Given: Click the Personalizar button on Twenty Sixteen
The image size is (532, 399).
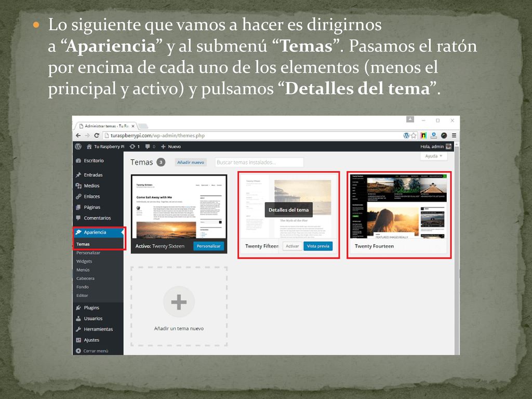Looking at the screenshot, I should [x=209, y=246].
